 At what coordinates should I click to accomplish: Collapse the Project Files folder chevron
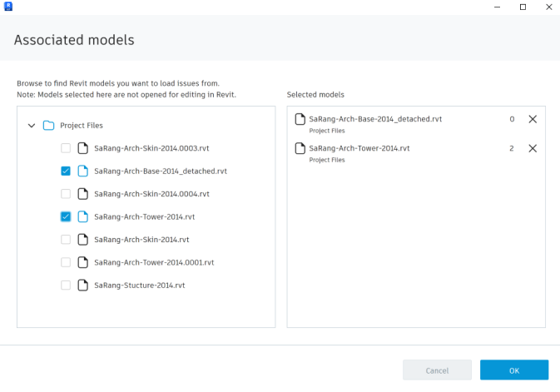[x=32, y=126]
